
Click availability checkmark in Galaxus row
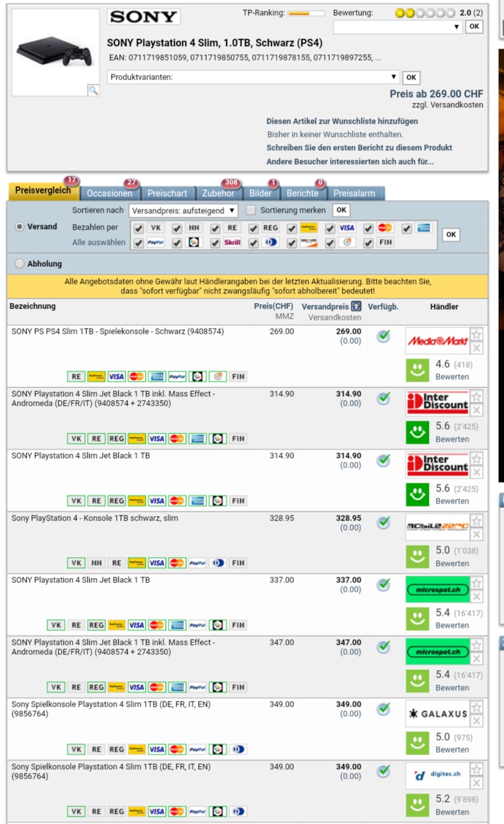[383, 709]
